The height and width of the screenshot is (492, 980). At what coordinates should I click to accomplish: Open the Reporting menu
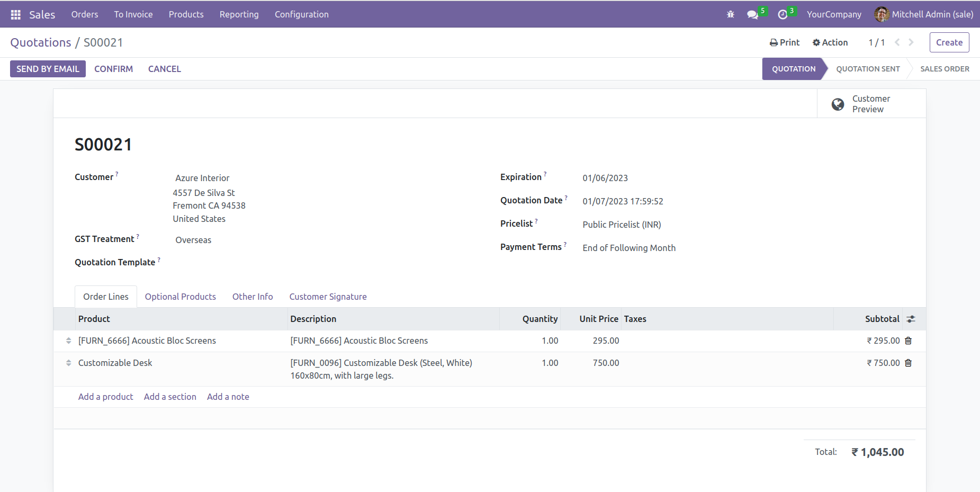point(239,14)
